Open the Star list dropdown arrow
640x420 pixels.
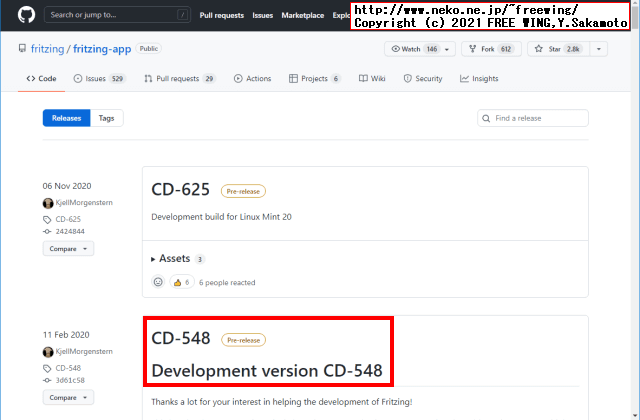(599, 49)
